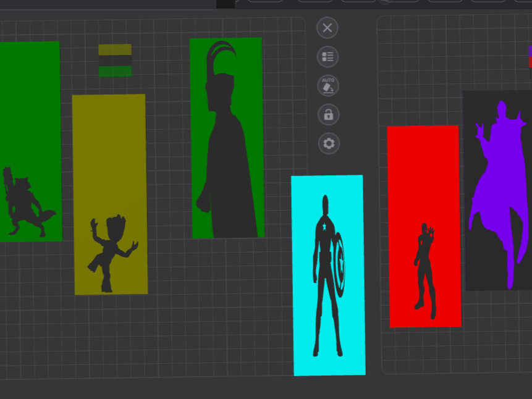Image resolution: width=532 pixels, height=399 pixels.
Task: Open plate settings gear icon
Action: [329, 143]
